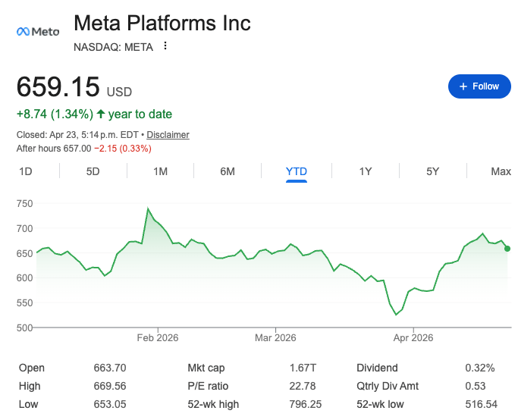Select the 5D time range tab
Viewport: 518px width, 420px height.
pyautogui.click(x=93, y=171)
